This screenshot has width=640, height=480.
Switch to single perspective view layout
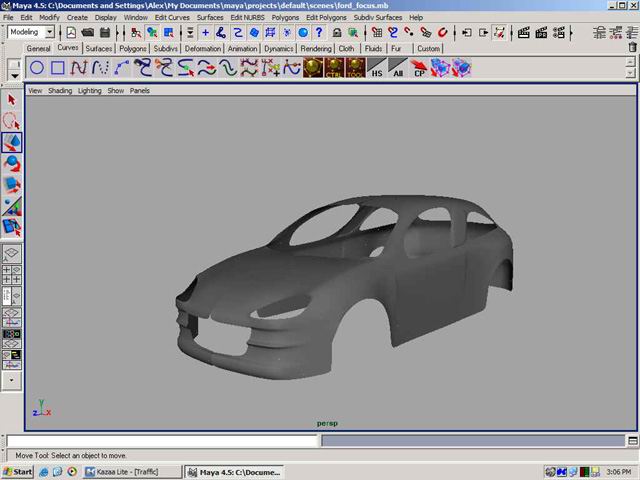point(12,254)
